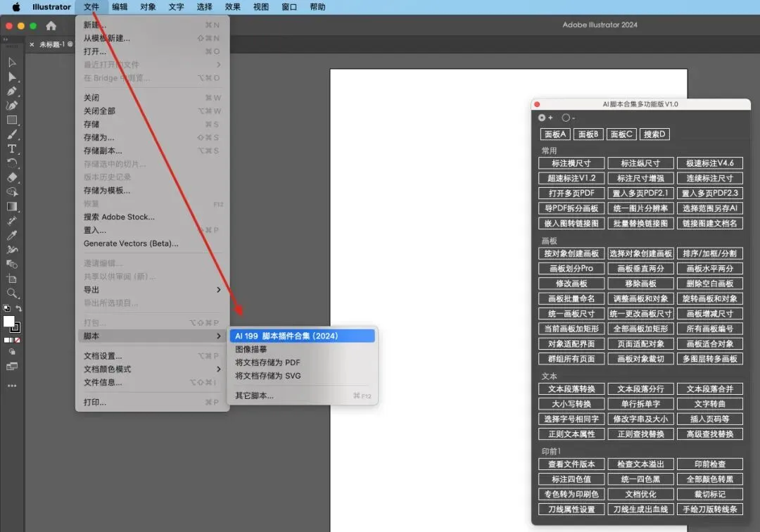
Task: Expand the 文档颜色模式 submenu arrow
Action: click(219, 369)
